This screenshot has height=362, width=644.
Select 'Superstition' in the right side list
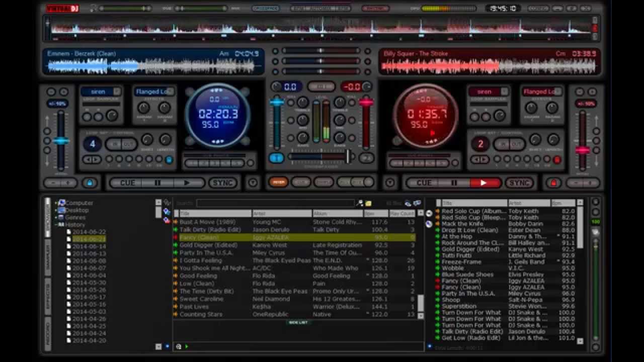click(x=506, y=306)
